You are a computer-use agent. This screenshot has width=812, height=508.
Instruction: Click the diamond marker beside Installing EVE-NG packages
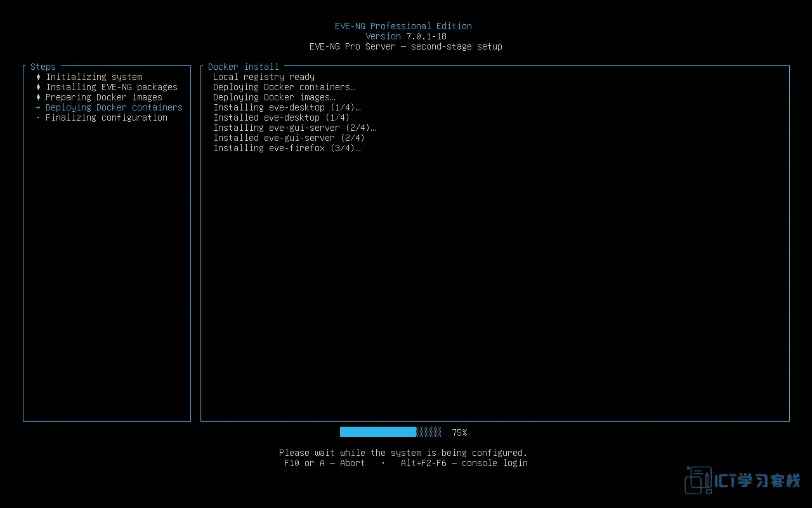tap(38, 87)
